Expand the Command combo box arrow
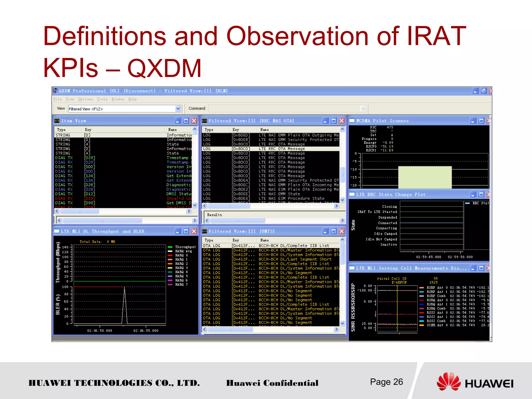This screenshot has height=399, width=532. tap(363, 109)
